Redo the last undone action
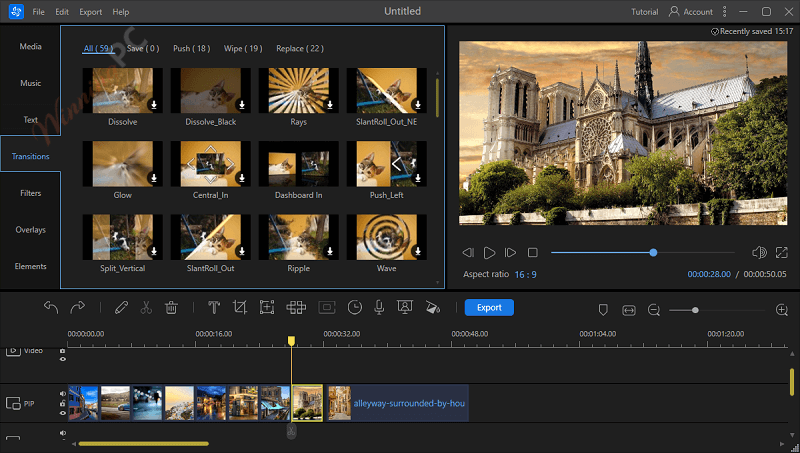The image size is (800, 453). tap(78, 307)
